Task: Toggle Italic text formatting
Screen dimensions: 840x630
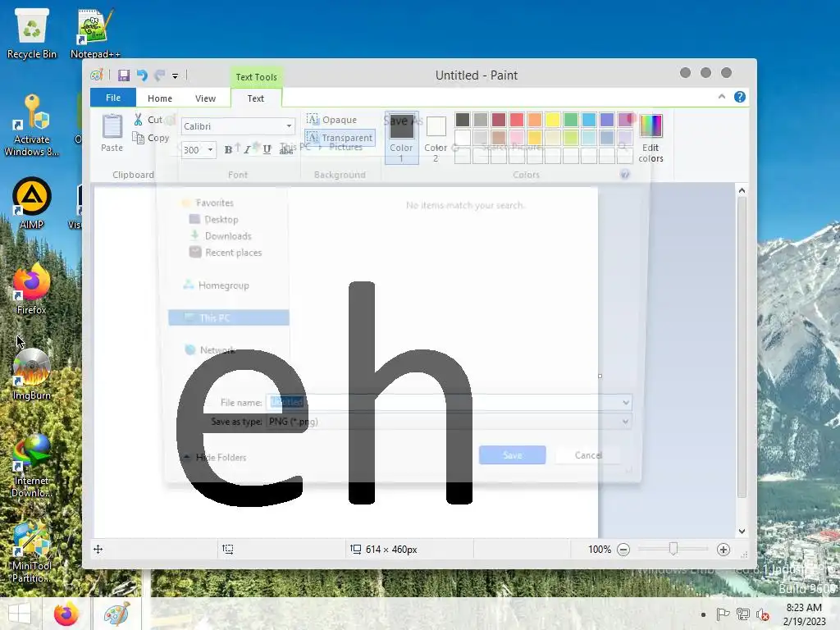Action: pos(247,149)
